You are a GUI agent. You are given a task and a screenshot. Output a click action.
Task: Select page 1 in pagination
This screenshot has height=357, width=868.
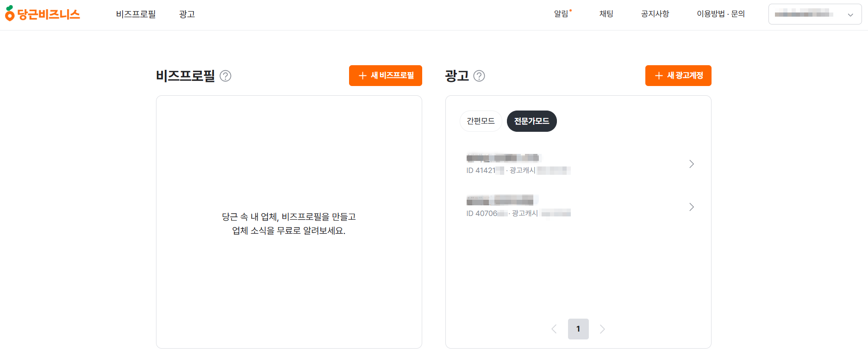click(x=578, y=329)
